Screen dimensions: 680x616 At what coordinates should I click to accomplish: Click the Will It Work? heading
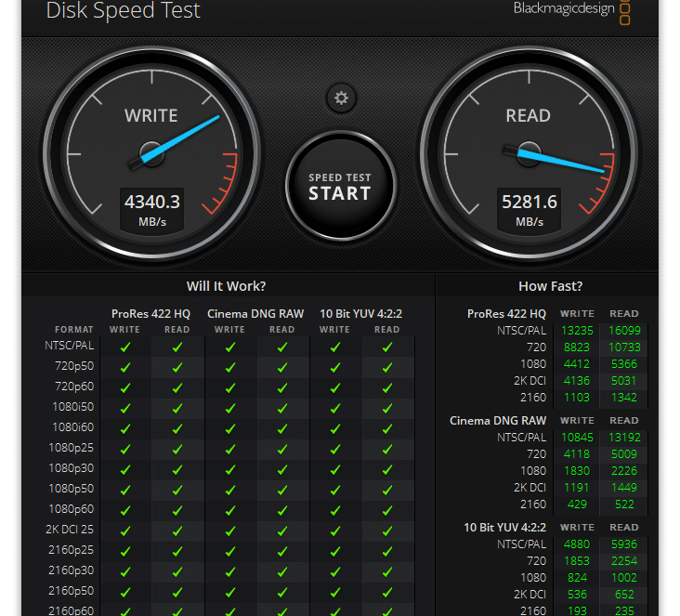(x=226, y=286)
